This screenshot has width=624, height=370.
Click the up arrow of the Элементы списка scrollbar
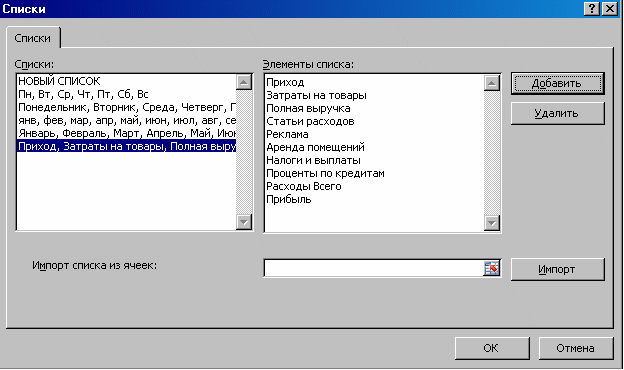[492, 83]
